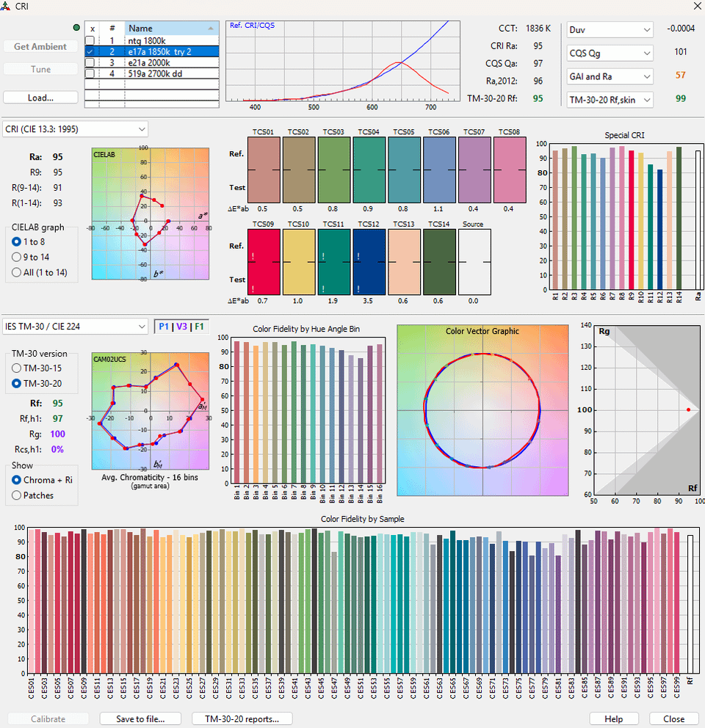Check the box for 519a 2700k dd
The height and width of the screenshot is (728, 705).
click(90, 73)
